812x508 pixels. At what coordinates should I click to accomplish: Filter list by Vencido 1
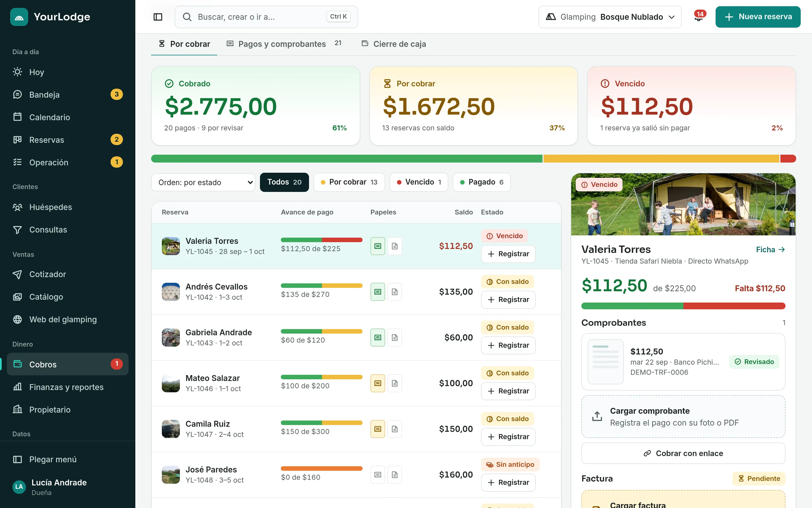pyautogui.click(x=418, y=182)
